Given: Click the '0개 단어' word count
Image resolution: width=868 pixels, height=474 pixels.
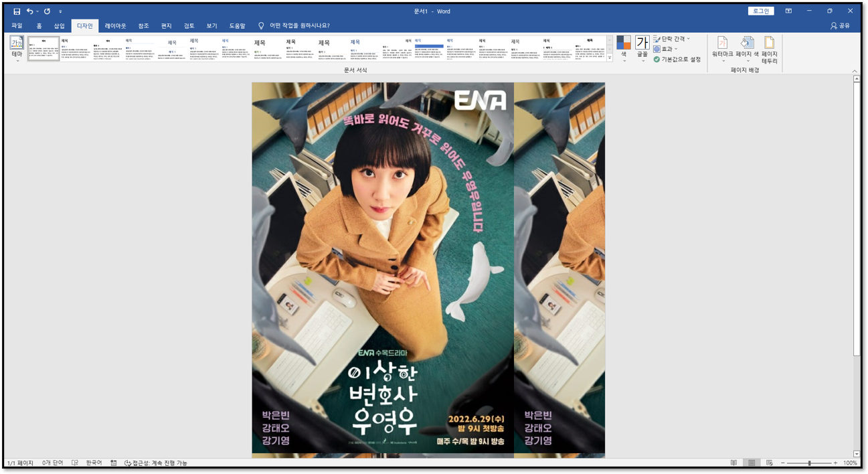Looking at the screenshot, I should coord(52,463).
